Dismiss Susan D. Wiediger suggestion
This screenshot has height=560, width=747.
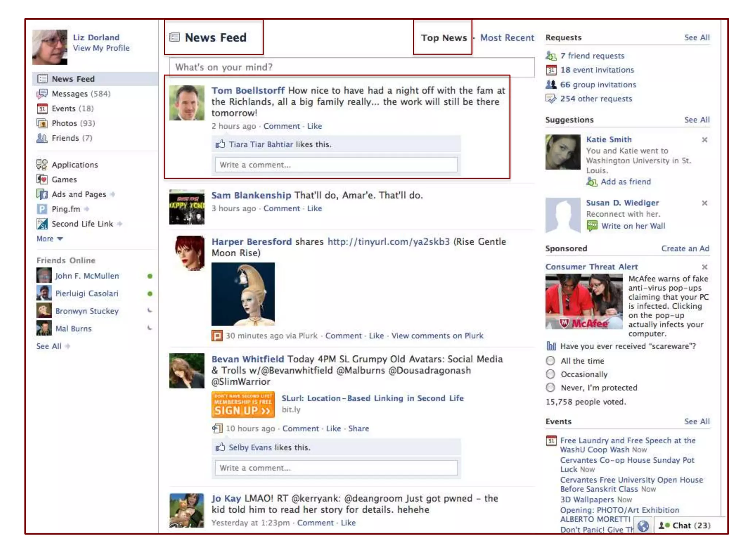(705, 203)
